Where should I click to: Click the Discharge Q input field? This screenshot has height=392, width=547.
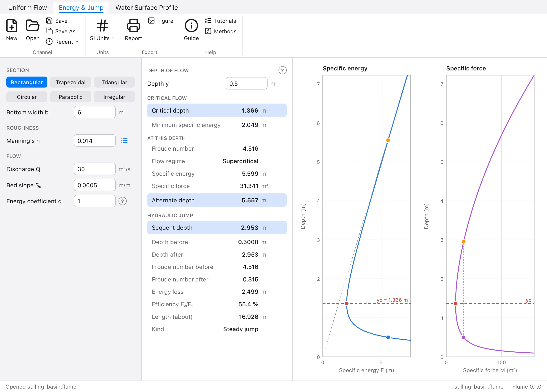coord(95,169)
